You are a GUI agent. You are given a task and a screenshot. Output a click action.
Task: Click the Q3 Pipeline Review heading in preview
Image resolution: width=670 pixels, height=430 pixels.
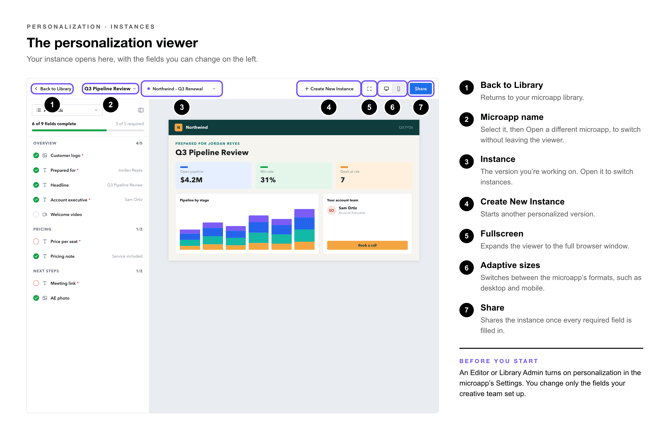point(212,153)
